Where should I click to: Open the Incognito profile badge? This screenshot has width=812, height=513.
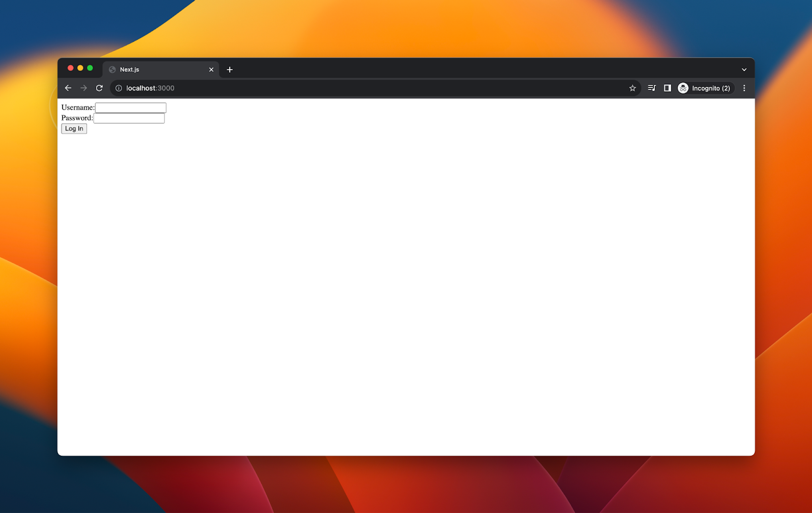click(705, 88)
